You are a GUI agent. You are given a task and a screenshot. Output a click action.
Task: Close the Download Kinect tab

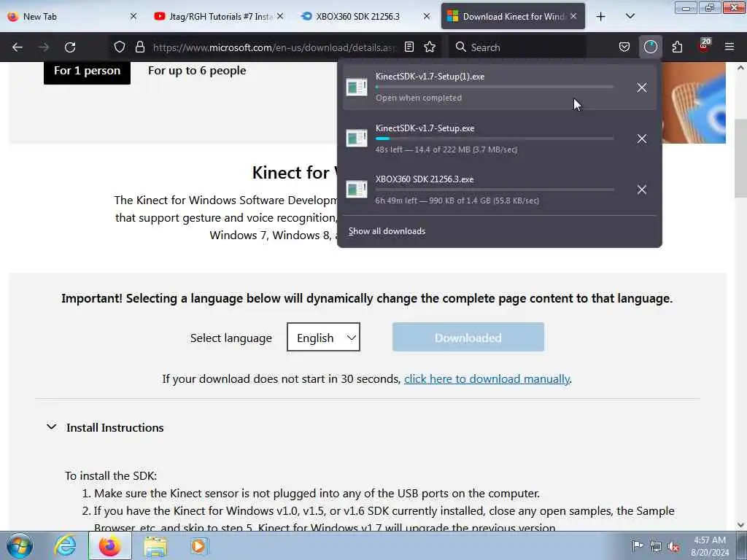click(573, 16)
